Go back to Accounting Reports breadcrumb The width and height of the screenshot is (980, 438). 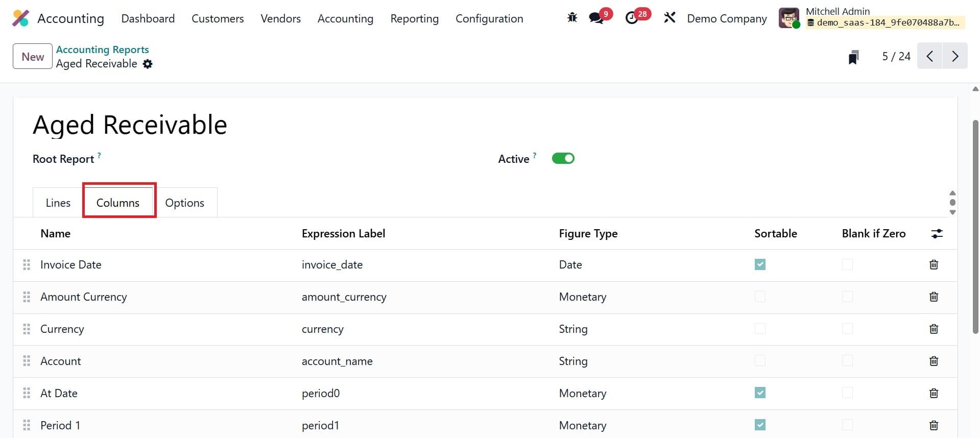click(x=102, y=50)
